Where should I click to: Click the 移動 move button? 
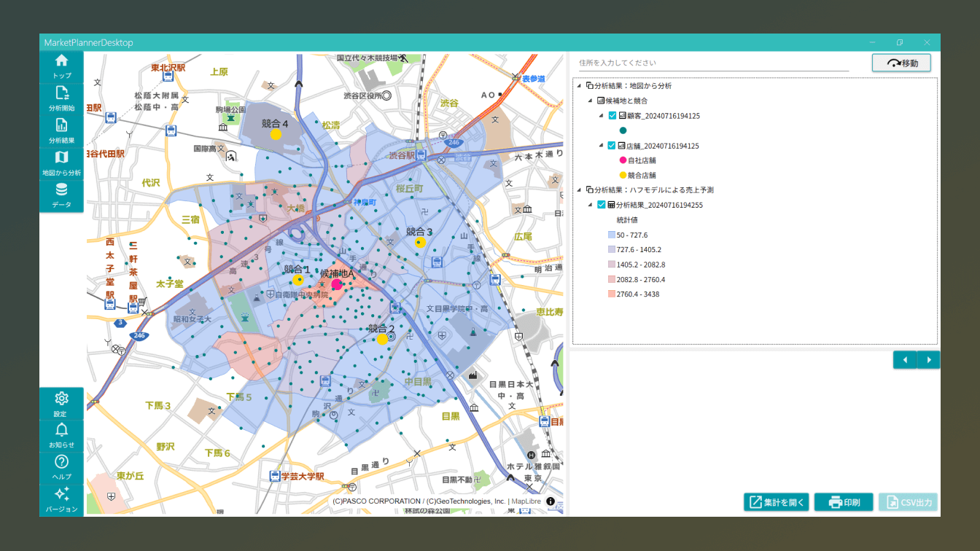901,63
